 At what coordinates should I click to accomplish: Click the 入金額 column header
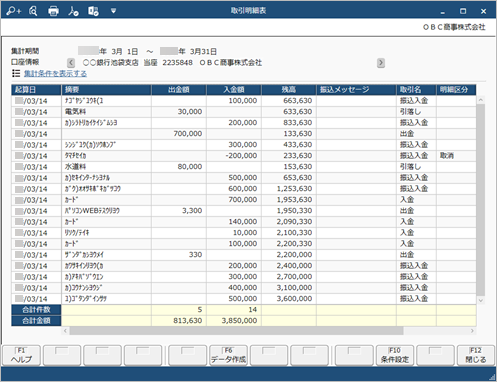coord(234,90)
